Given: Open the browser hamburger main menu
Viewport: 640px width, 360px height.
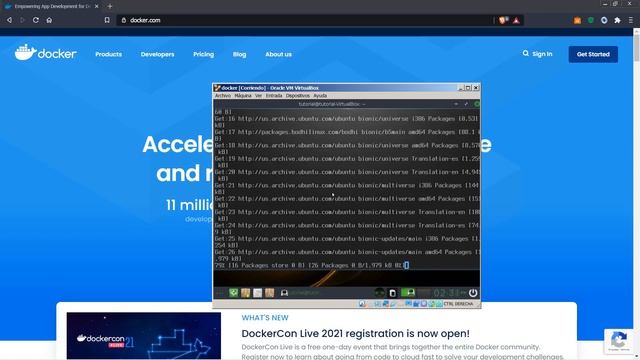Looking at the screenshot, I should (631, 20).
